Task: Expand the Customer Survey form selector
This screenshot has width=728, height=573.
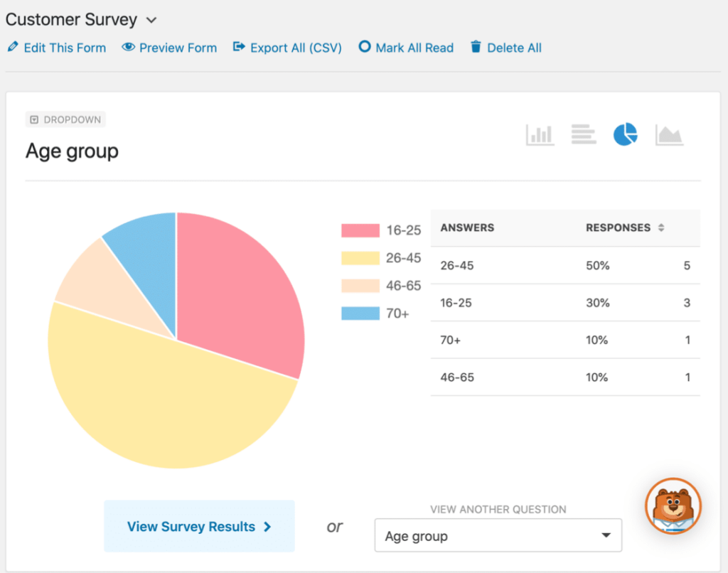Action: tap(150, 21)
